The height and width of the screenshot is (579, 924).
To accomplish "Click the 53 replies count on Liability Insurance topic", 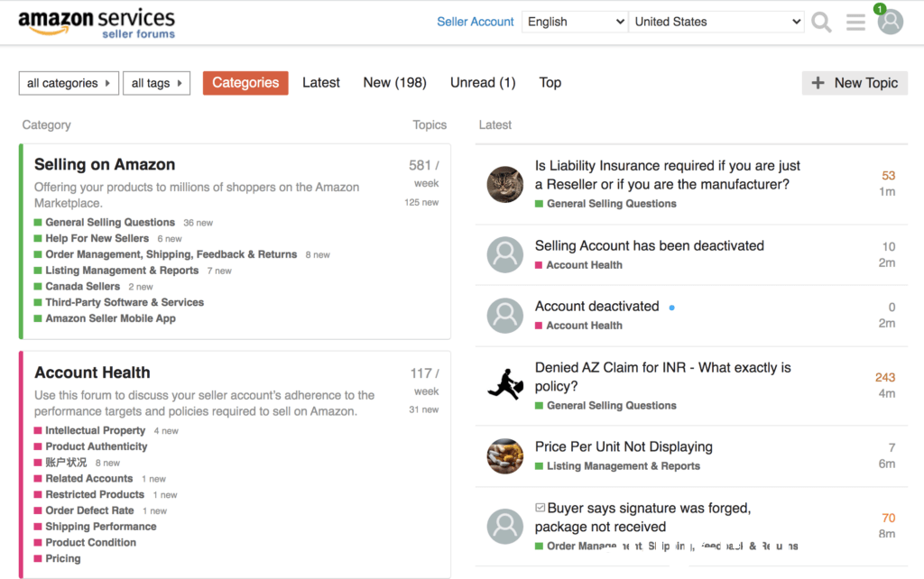I will (x=888, y=176).
